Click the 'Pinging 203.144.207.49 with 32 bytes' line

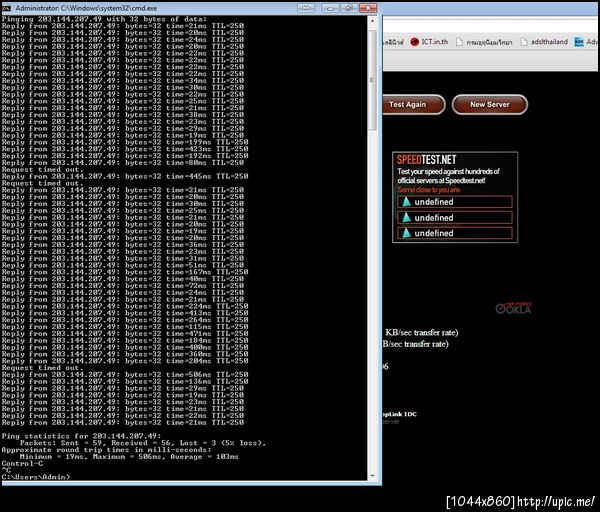(x=104, y=19)
